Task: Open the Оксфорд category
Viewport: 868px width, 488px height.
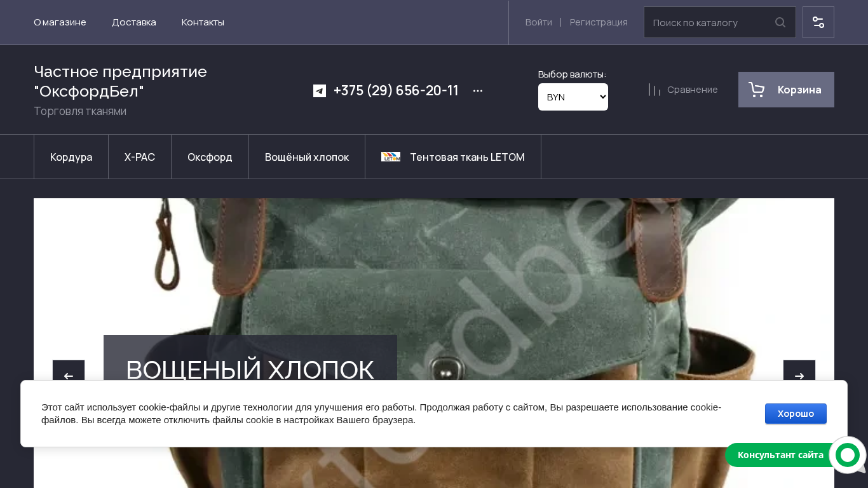Action: 210,157
